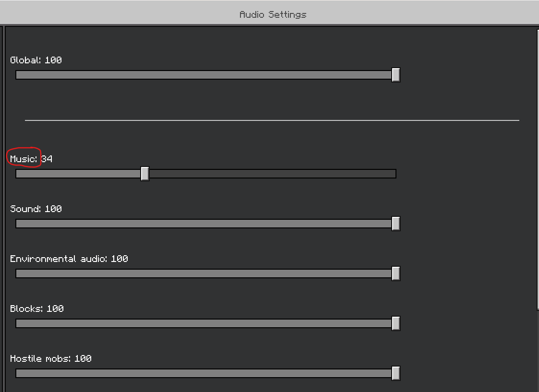Click the 'Hostile mobs: 100' label
The width and height of the screenshot is (539, 392).
coord(50,358)
